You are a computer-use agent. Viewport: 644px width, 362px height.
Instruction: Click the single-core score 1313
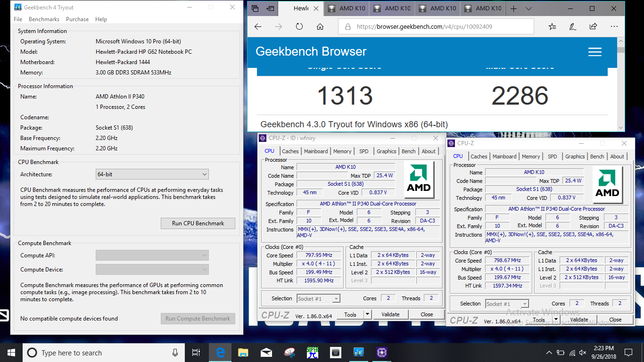[345, 96]
